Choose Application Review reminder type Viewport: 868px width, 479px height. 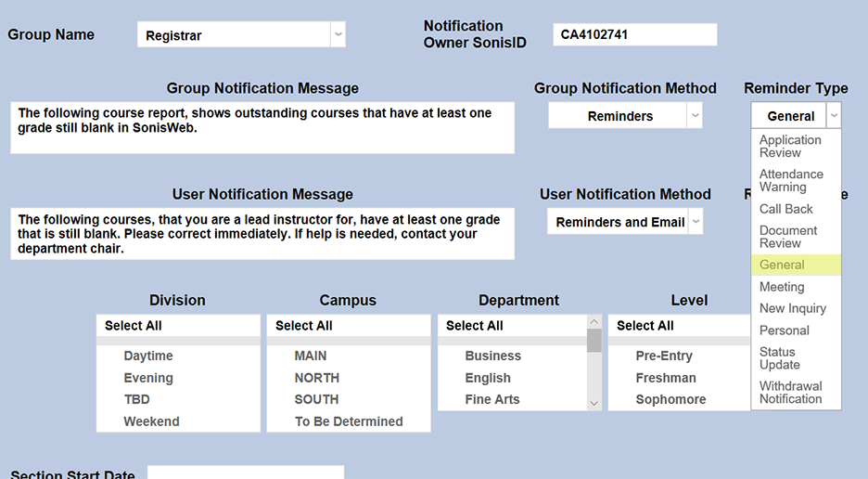[796, 147]
